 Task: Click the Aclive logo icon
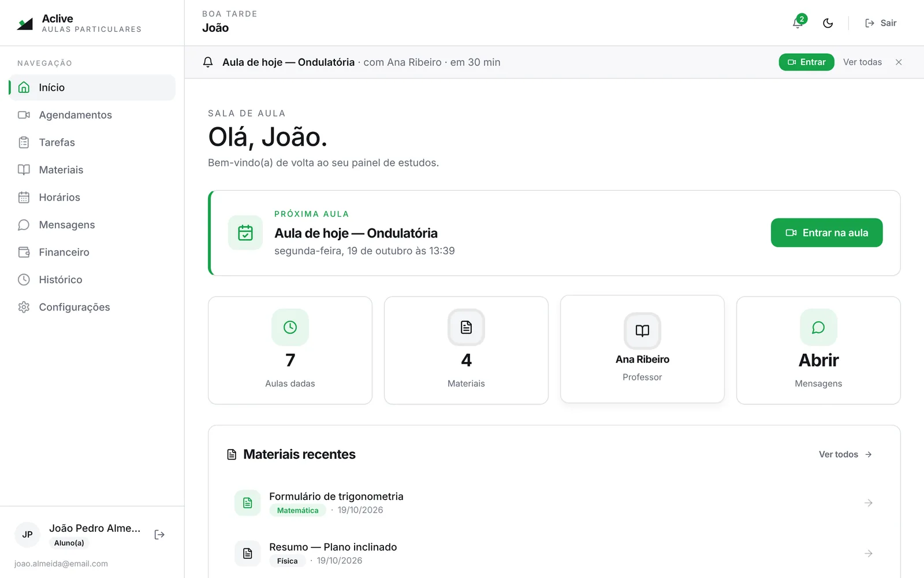(x=25, y=24)
